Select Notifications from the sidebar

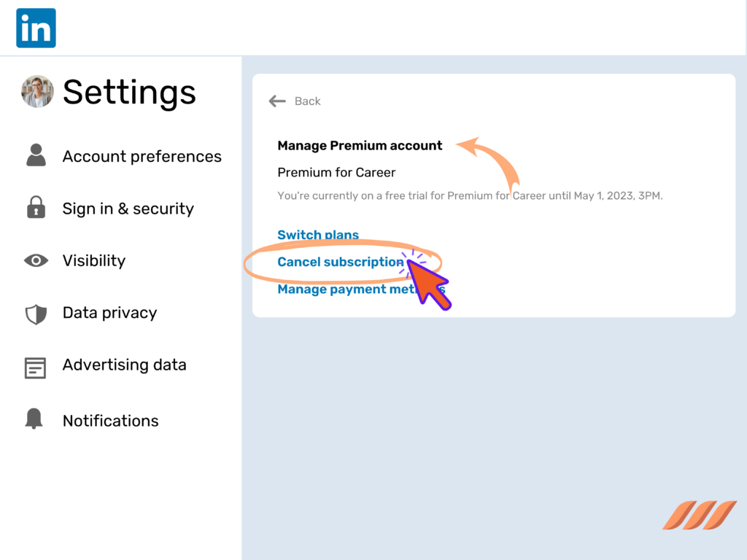[x=110, y=421]
